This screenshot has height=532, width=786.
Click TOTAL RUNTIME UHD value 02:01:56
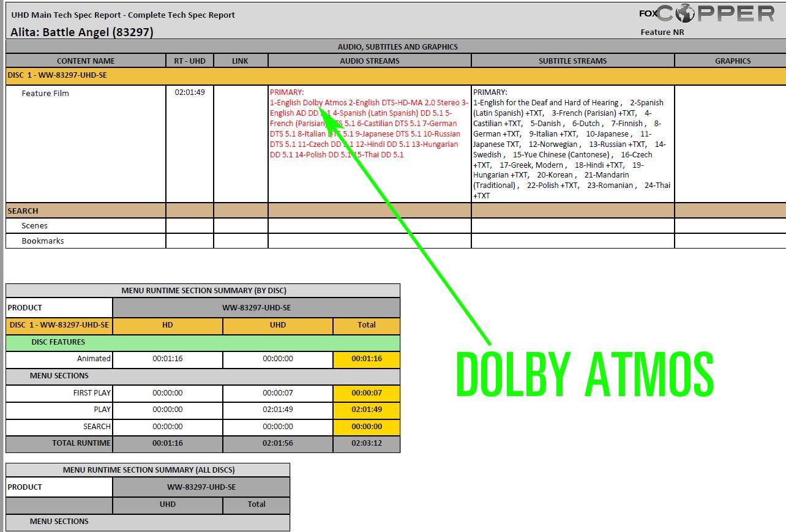[278, 443]
